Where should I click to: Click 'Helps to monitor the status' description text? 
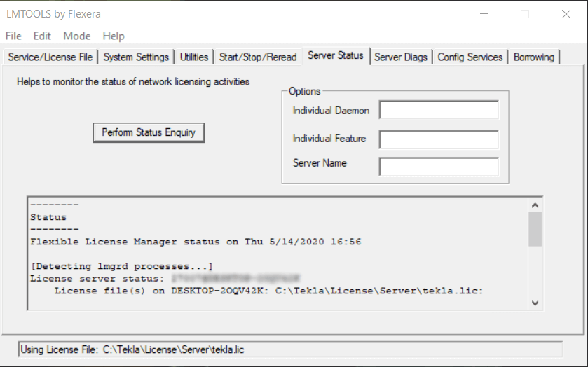tap(133, 82)
